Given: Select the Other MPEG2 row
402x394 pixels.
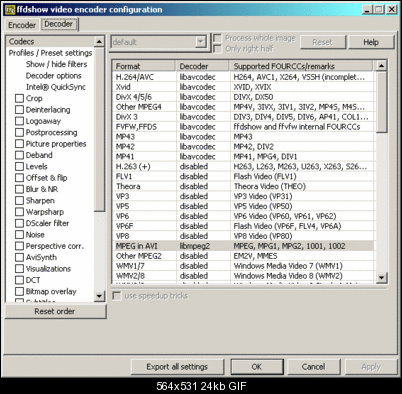Looking at the screenshot, I should click(x=243, y=256).
